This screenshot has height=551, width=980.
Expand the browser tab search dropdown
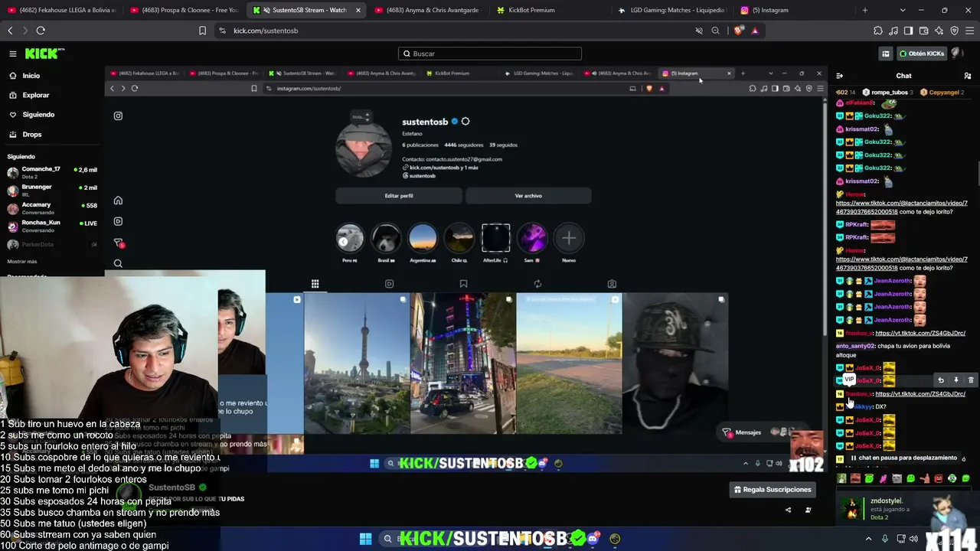tap(903, 10)
